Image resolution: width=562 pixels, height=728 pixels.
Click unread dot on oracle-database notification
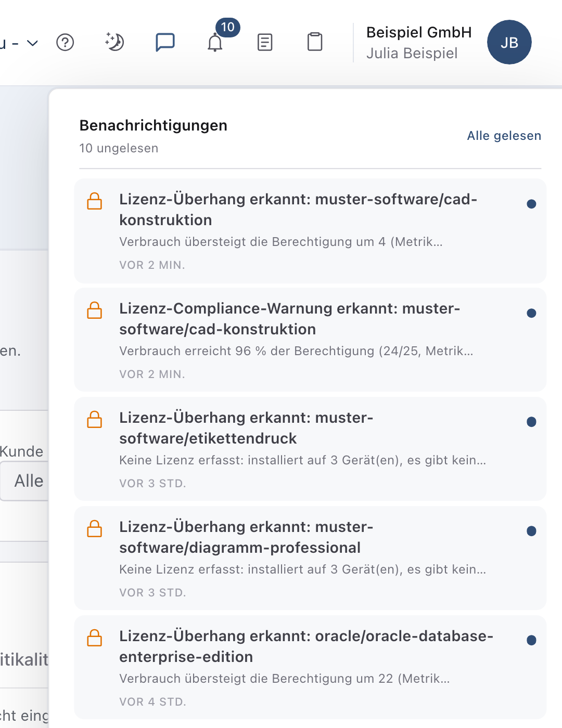[x=531, y=640]
